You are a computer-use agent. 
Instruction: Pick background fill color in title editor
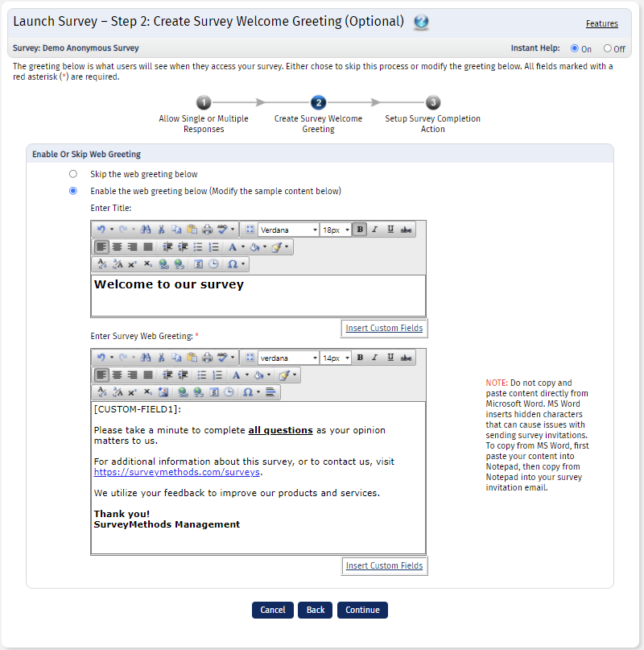[x=255, y=247]
